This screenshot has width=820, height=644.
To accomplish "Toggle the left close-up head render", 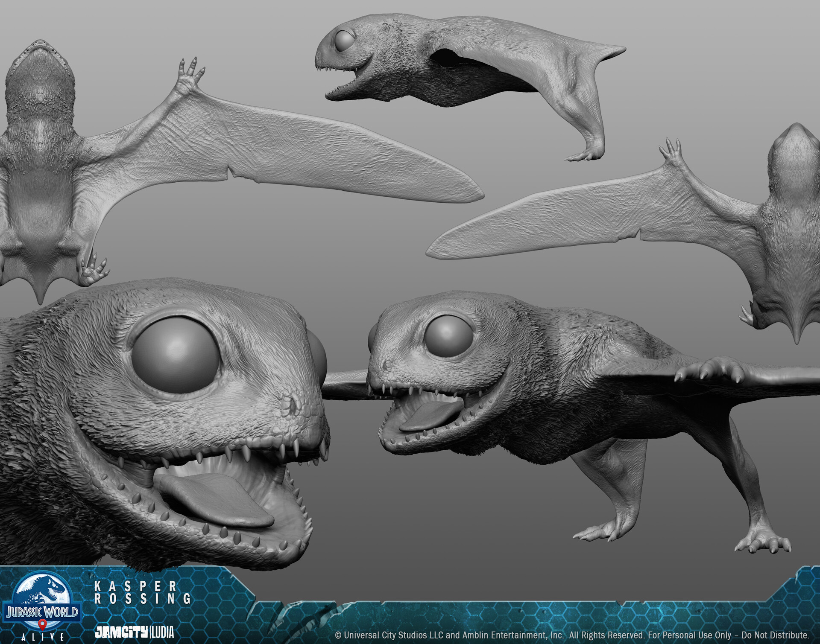I will pos(171,427).
